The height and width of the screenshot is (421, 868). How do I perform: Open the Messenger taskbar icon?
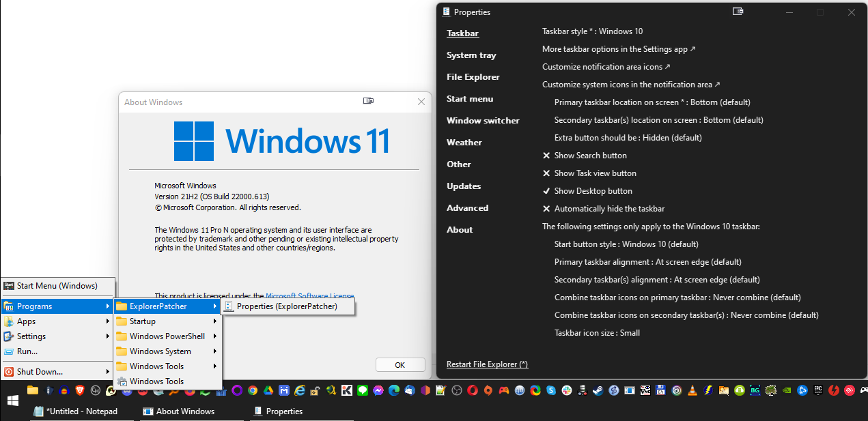378,390
